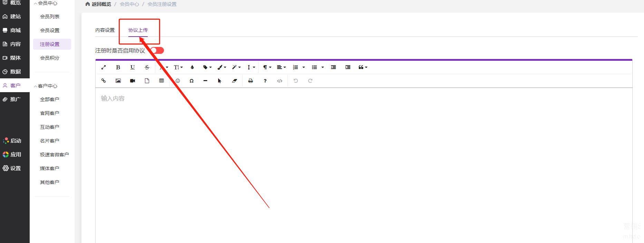Insert a table in the editor
The width and height of the screenshot is (644, 243).
(x=162, y=81)
